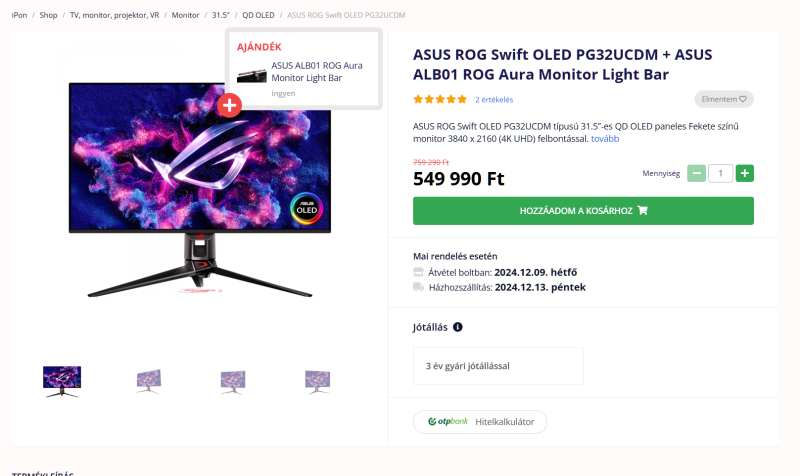Click the jótállás info icon
This screenshot has height=476, width=800.
[458, 327]
